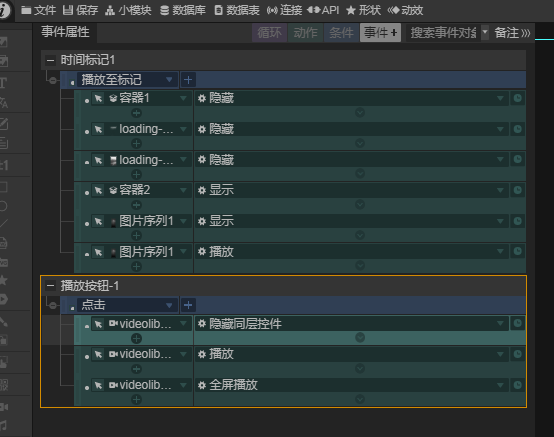Viewport: 554px width, 437px height.
Task: Add action below 图片序列1 播放 row
Action: point(136,266)
